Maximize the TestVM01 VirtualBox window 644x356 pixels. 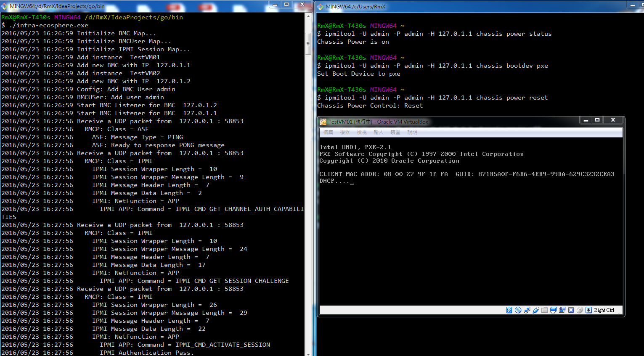coord(597,120)
